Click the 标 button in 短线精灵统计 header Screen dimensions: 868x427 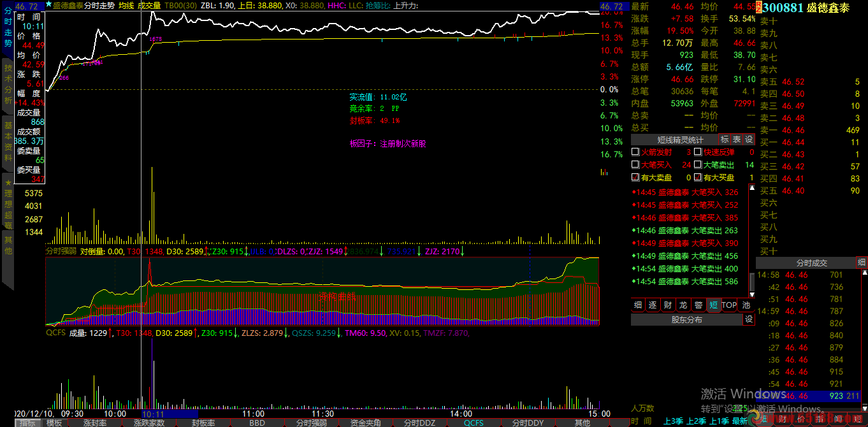pyautogui.click(x=725, y=140)
